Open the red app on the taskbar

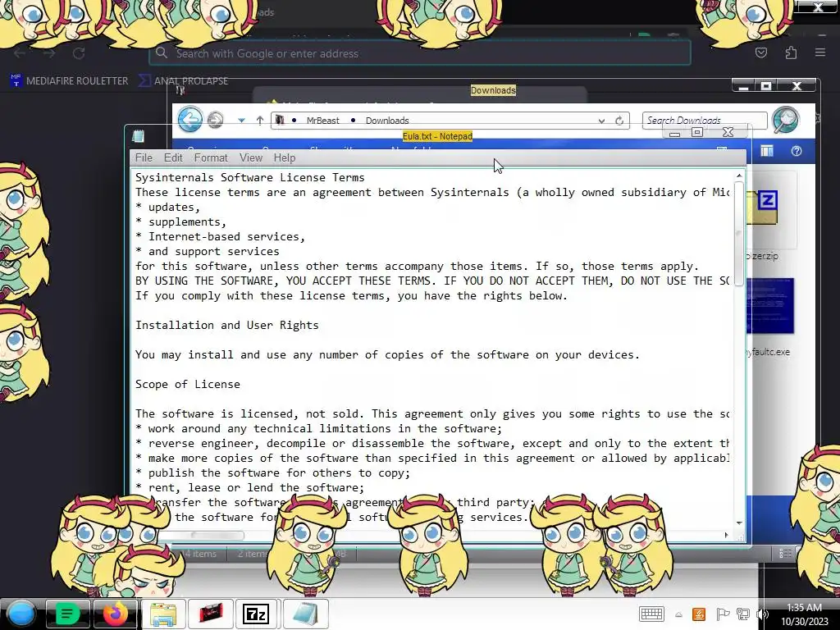coord(211,614)
